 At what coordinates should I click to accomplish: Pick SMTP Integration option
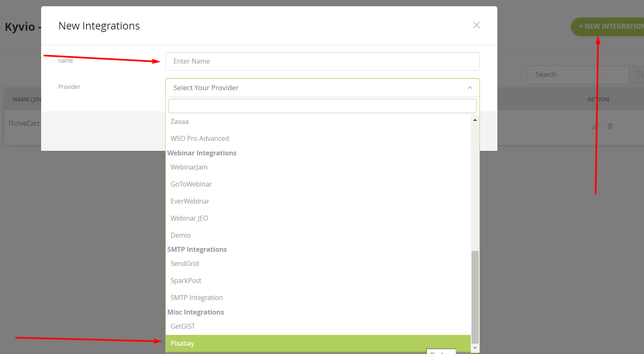click(318, 297)
